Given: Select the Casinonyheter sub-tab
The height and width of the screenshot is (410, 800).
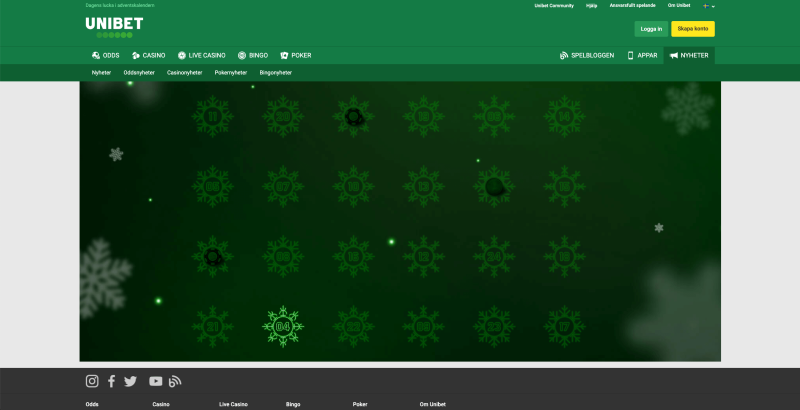Looking at the screenshot, I should pyautogui.click(x=185, y=72).
